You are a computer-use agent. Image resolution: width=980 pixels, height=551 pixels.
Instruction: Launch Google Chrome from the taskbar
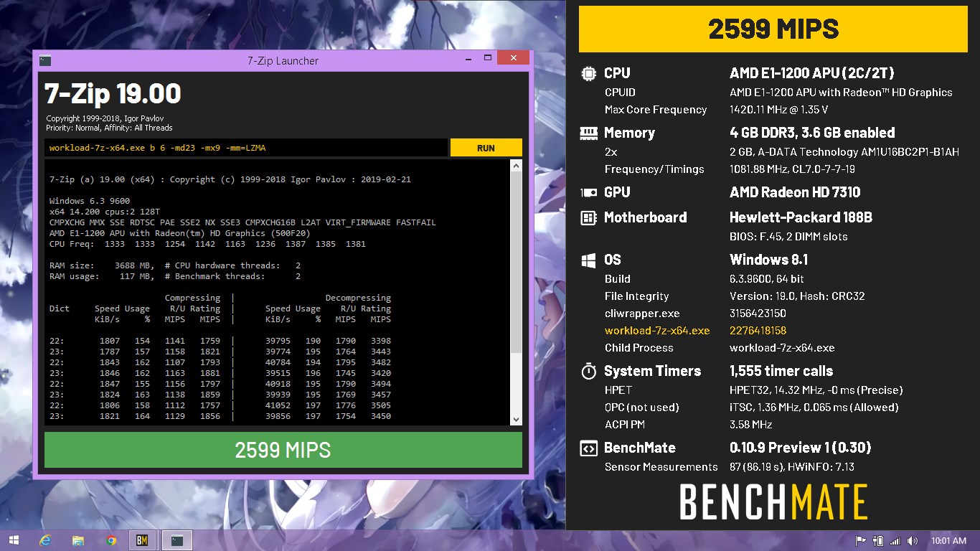pyautogui.click(x=110, y=540)
